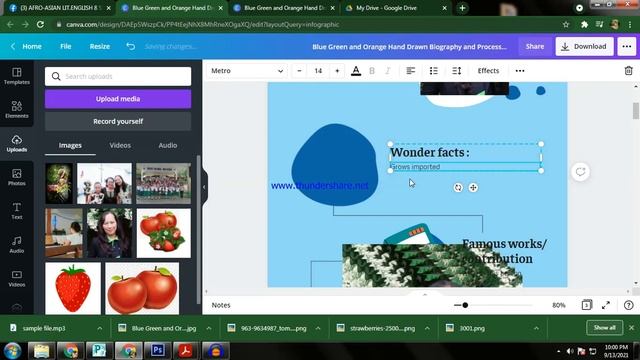640x360 pixels.
Task: Open the Uploads sidebar panel
Action: point(17,144)
